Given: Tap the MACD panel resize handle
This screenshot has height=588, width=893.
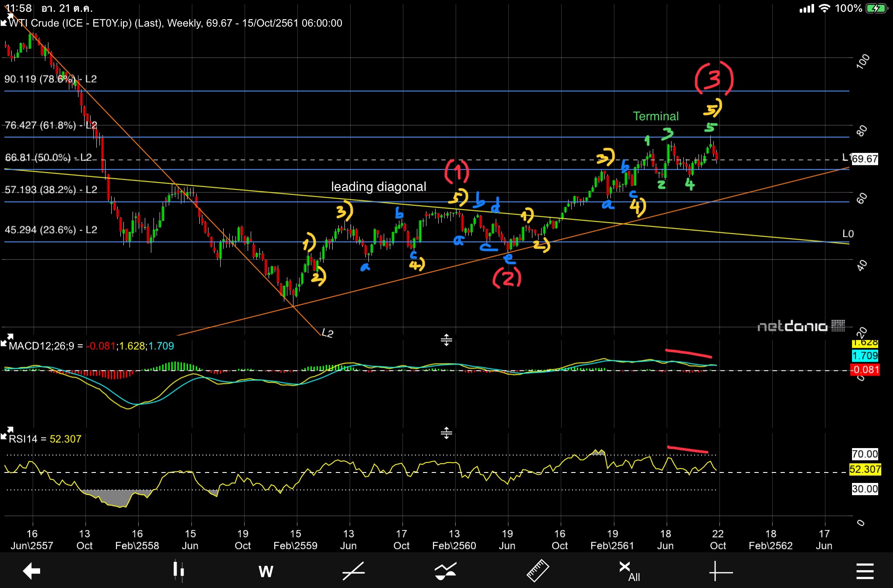Looking at the screenshot, I should 446,340.
